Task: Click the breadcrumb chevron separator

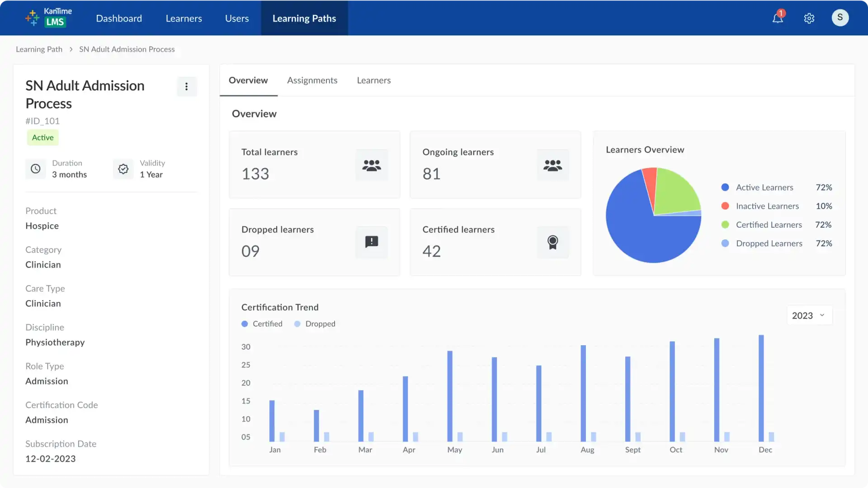Action: (71, 49)
